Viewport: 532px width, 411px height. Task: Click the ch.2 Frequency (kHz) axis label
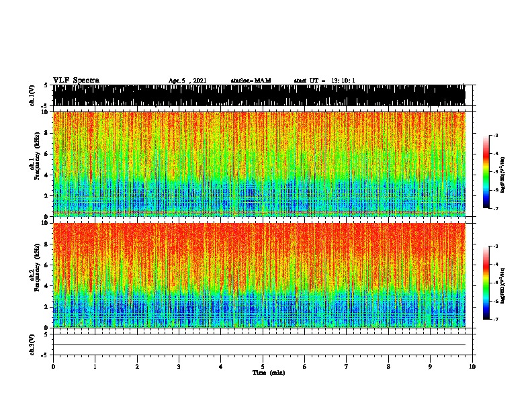click(37, 267)
